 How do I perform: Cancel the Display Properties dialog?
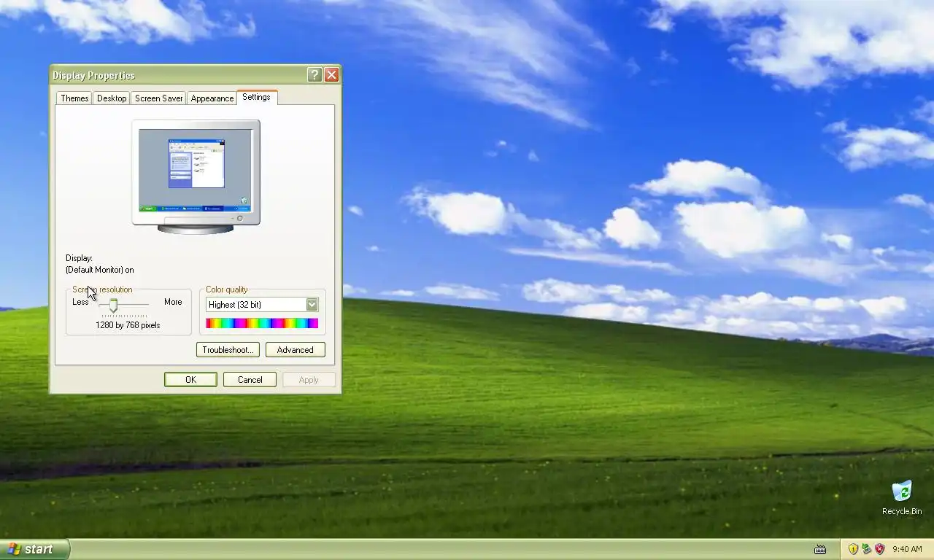[x=250, y=379]
